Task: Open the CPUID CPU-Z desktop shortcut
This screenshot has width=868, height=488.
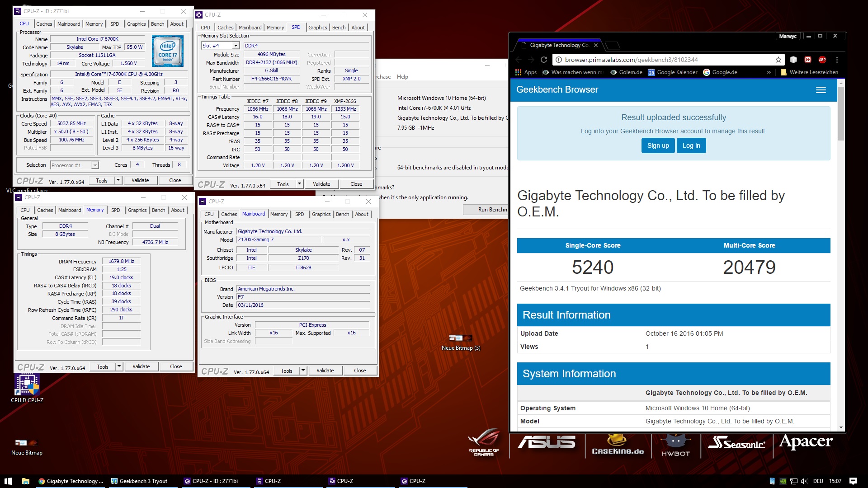Action: (x=27, y=389)
